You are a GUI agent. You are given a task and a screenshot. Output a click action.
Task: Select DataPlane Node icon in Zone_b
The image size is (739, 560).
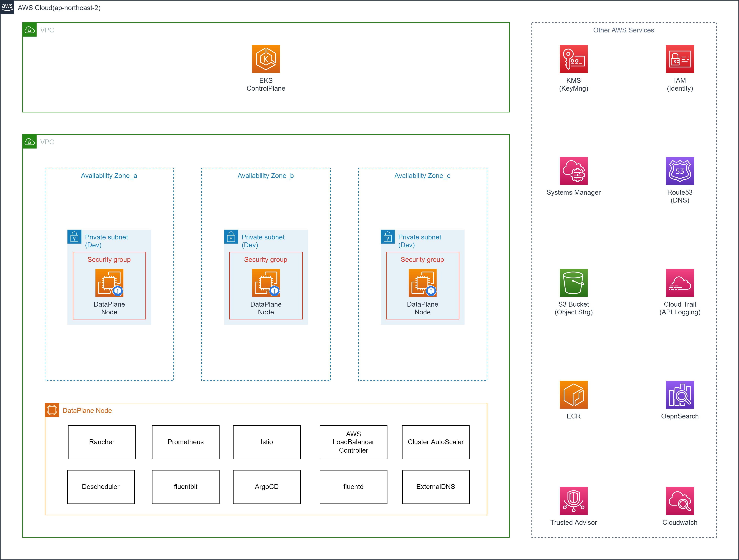[x=266, y=283]
